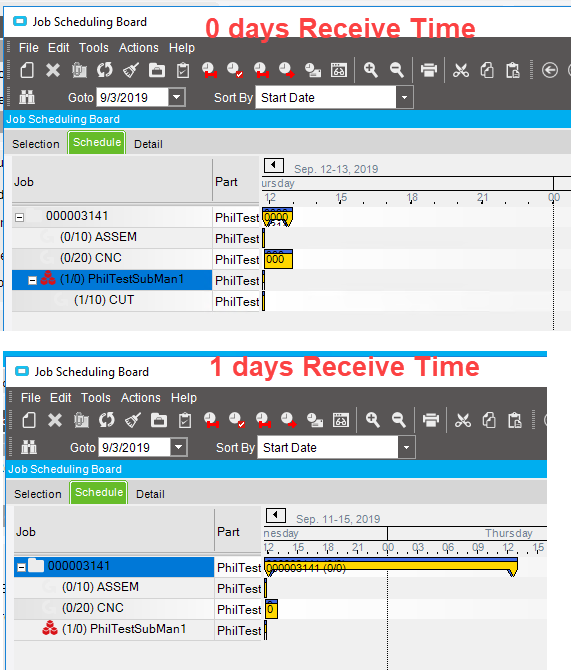This screenshot has height=670, width=571.
Task: Click clock with red arrow icon in top window
Action: click(x=287, y=70)
